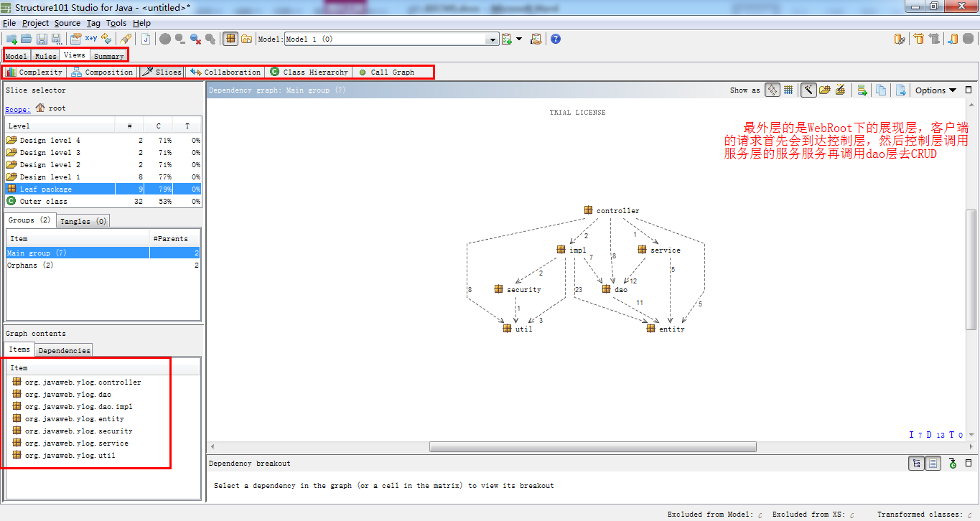Screen dimensions: 980x521
Task: Switch to the Dependencies tab in Graph contents
Action: 64,350
